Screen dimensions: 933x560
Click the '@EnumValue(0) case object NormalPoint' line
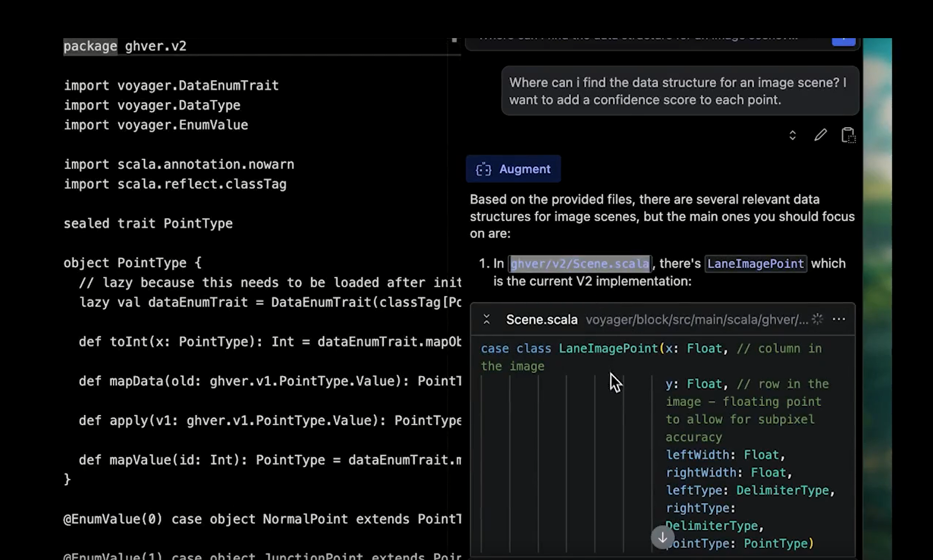click(x=262, y=519)
